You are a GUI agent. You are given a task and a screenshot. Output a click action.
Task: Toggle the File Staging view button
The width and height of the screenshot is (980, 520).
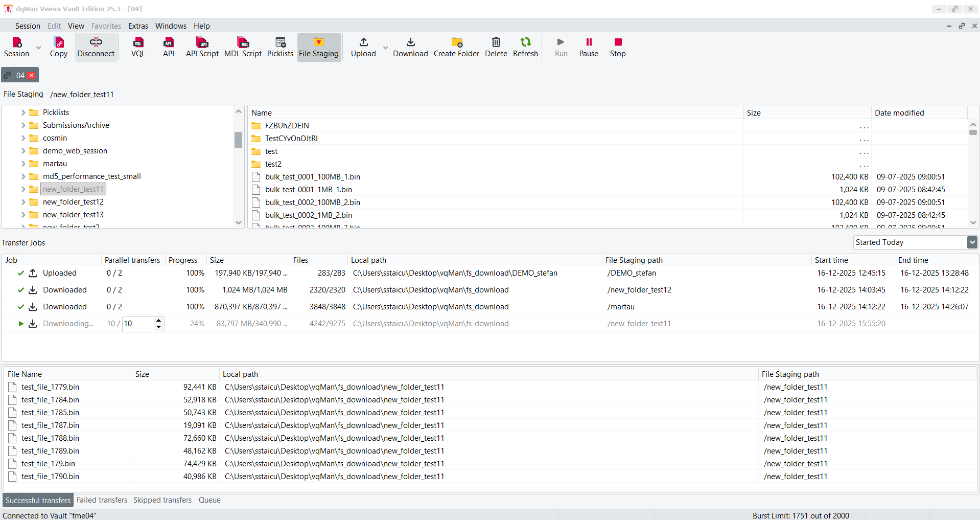(319, 47)
